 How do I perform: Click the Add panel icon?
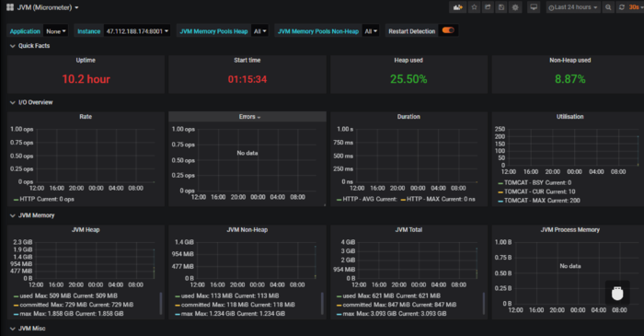(457, 7)
